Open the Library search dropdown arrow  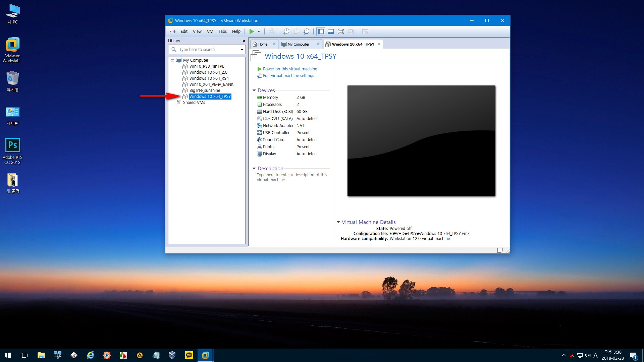242,50
